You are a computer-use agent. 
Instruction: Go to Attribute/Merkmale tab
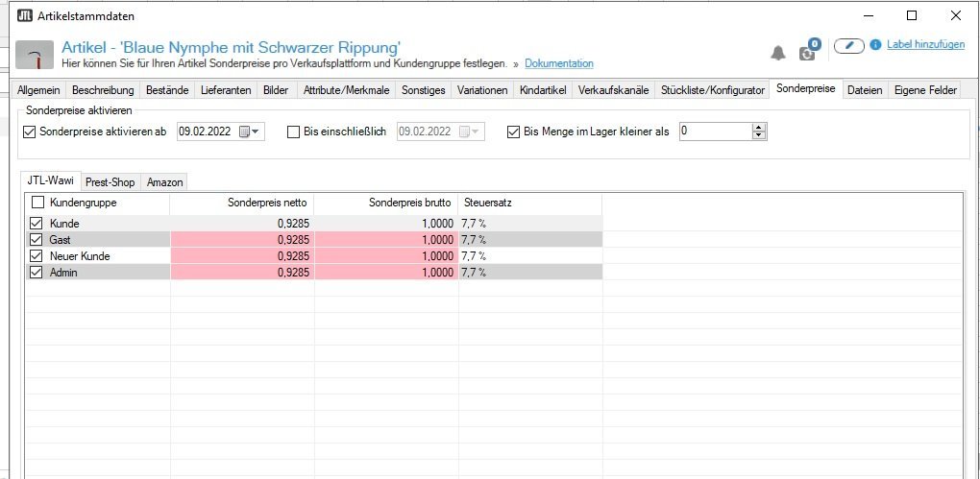pyautogui.click(x=346, y=90)
